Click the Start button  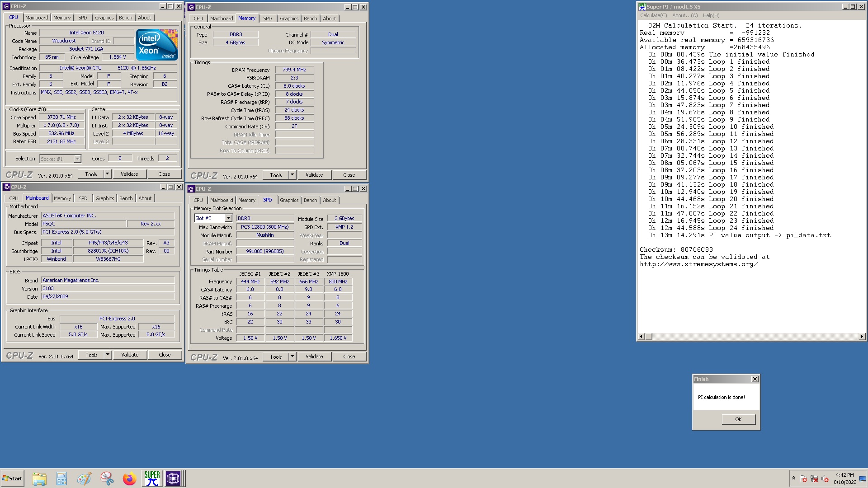pos(13,479)
